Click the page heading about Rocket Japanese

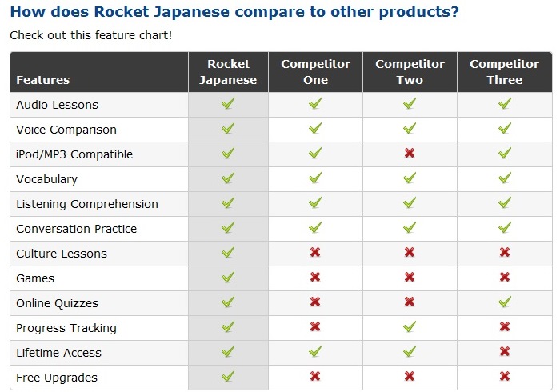(x=234, y=13)
